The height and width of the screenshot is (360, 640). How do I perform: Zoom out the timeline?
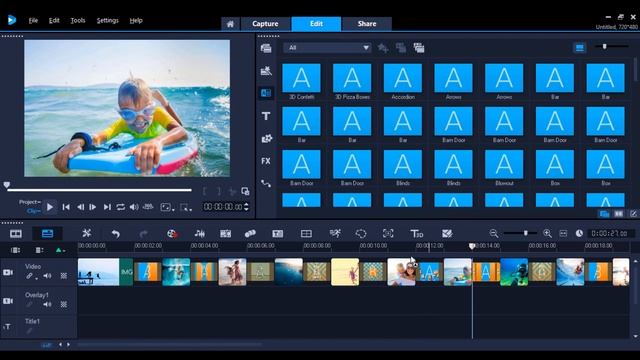tap(493, 233)
